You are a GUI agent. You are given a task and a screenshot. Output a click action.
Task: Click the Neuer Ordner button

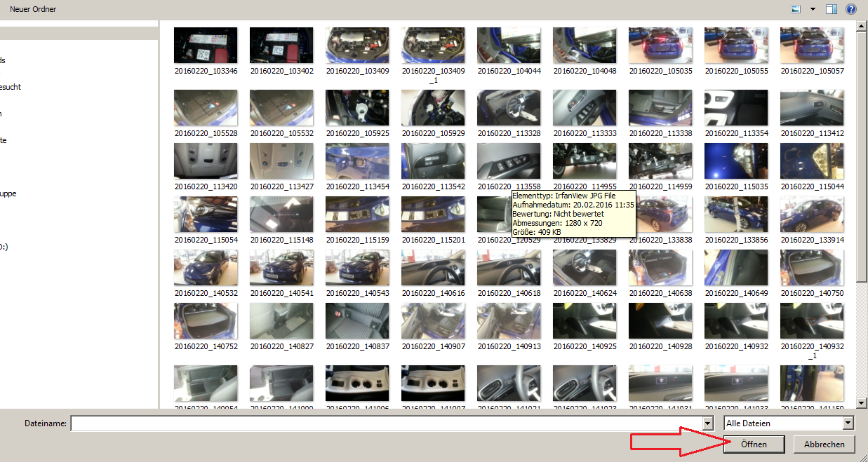click(x=33, y=9)
